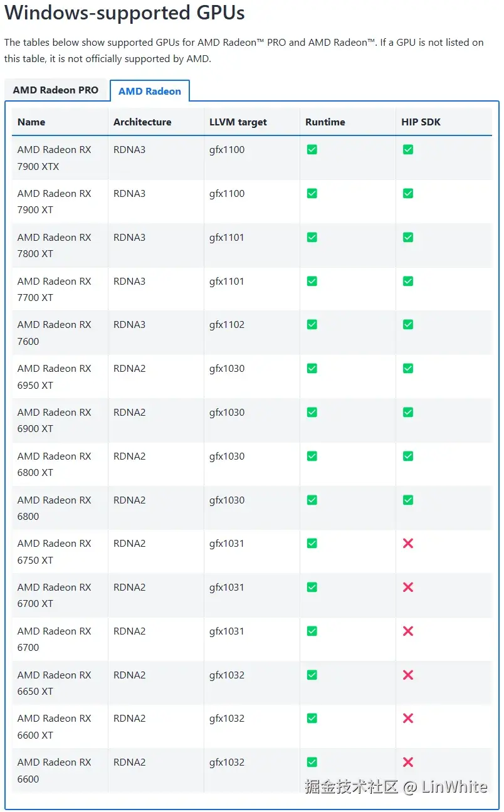Click the red HIP SDK cross for RX 6600
Viewport: 504px width, 812px height.
tap(408, 762)
